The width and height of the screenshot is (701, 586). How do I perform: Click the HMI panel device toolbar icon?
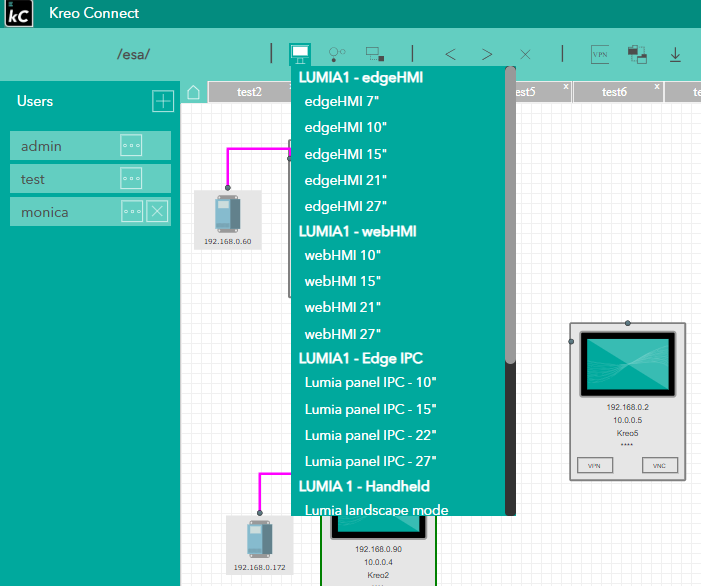point(299,54)
